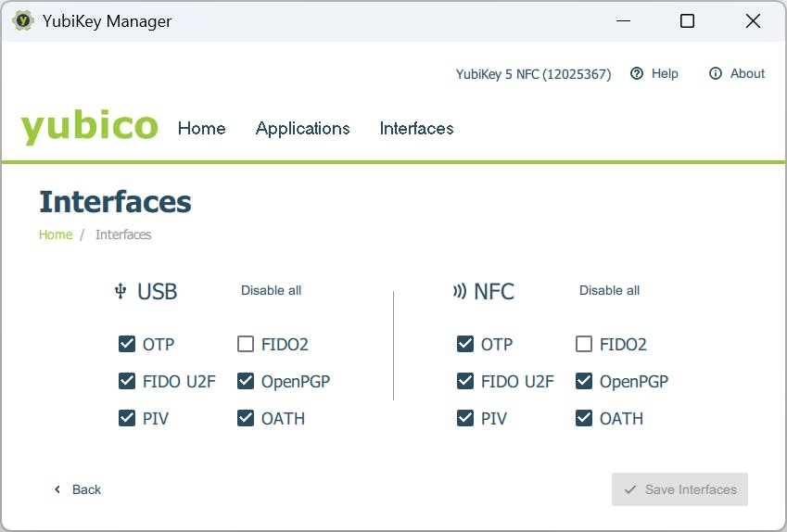The width and height of the screenshot is (787, 532).
Task: Click the Help question mark icon
Action: [x=637, y=74]
